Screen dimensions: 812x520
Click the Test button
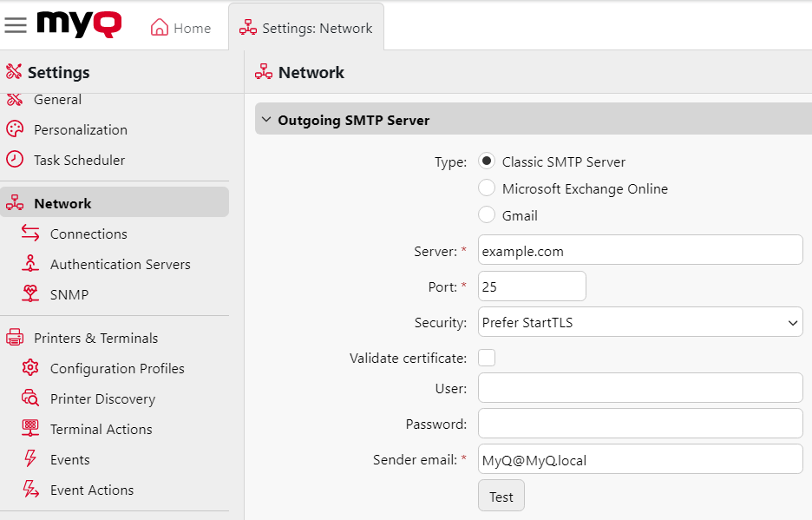point(501,495)
